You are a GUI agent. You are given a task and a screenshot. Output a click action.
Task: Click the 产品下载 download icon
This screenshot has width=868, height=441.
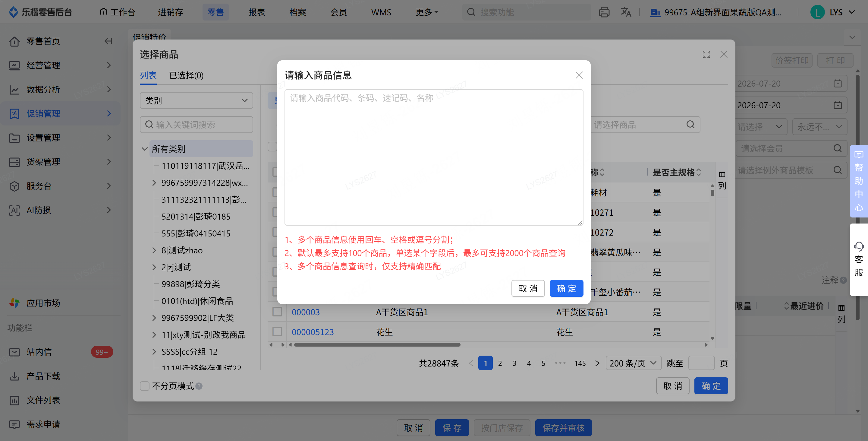pyautogui.click(x=14, y=376)
